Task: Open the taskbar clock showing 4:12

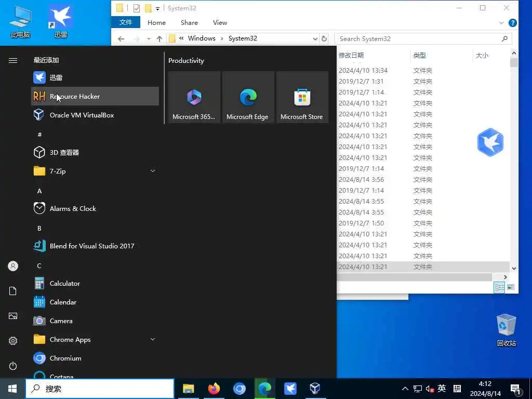Action: tap(485, 389)
